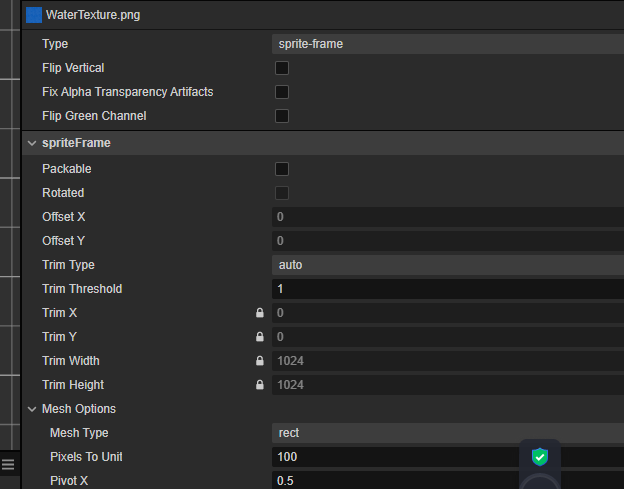Click the Offset Y label
The image size is (624, 489).
64,241
